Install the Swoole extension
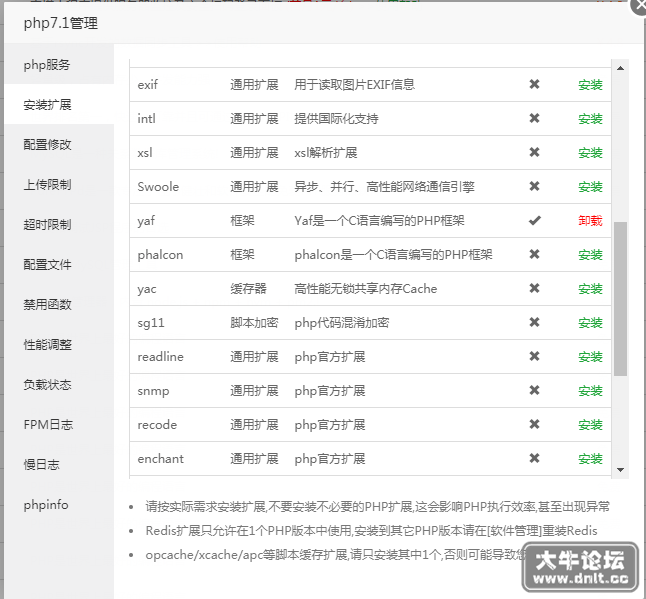The image size is (646, 599). click(590, 187)
